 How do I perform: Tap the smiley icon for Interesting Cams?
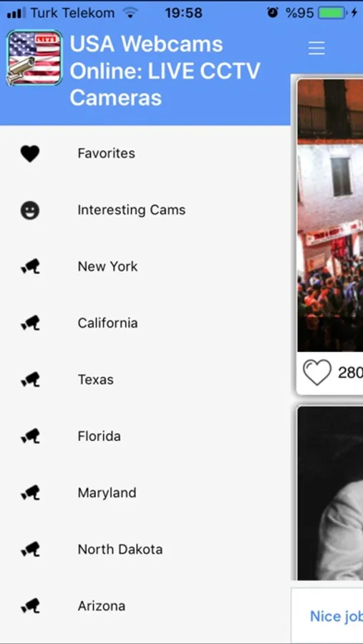pos(30,210)
